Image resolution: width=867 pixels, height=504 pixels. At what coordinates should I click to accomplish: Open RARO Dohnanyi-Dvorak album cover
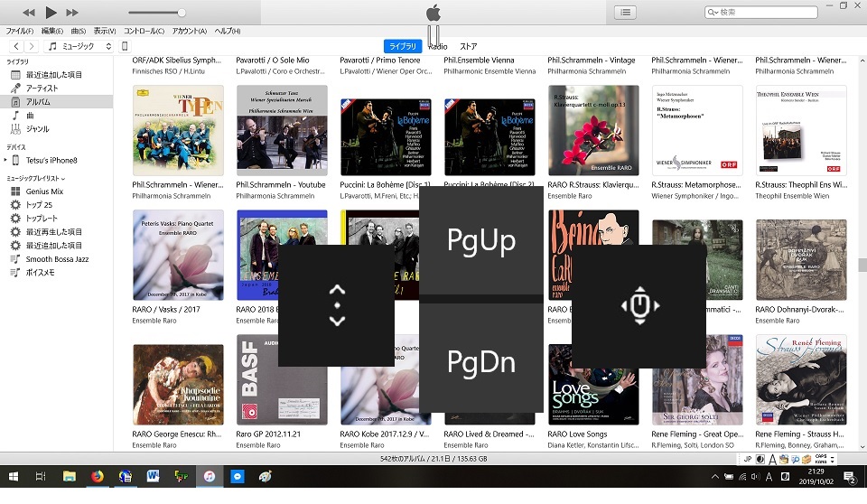coord(801,260)
